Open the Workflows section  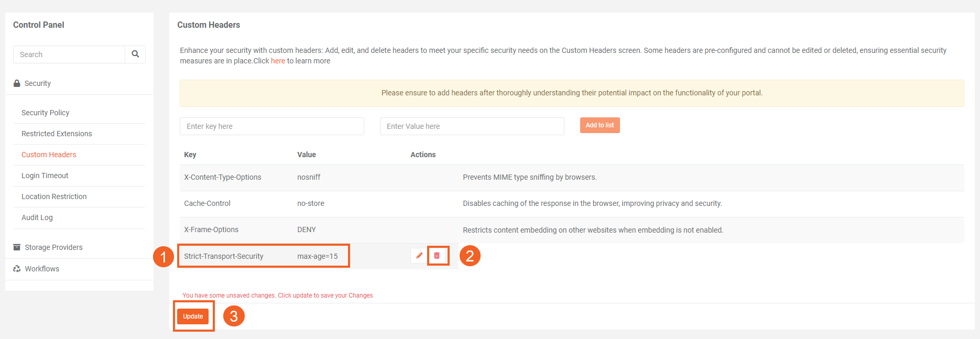click(42, 269)
